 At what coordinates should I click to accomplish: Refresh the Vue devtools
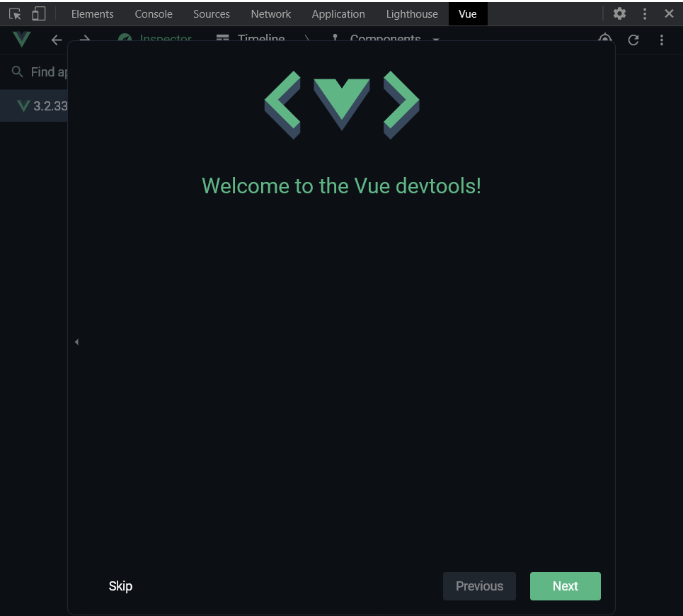[633, 40]
